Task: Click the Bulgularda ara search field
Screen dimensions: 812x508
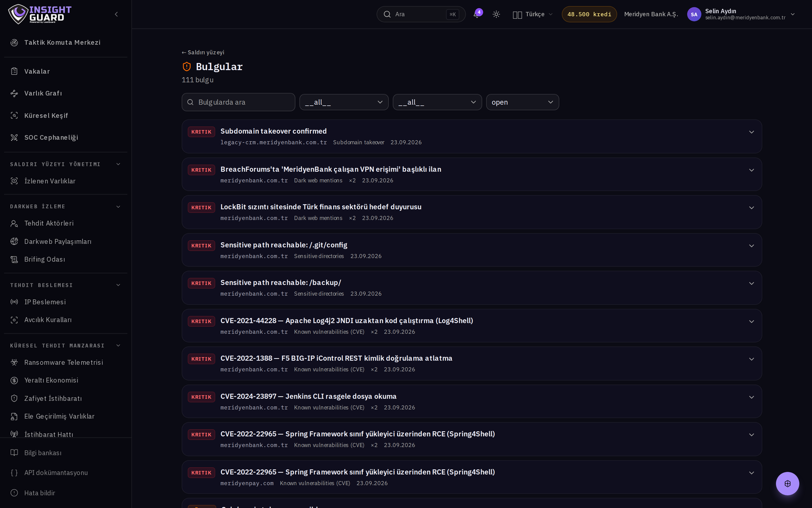Action: [238, 102]
